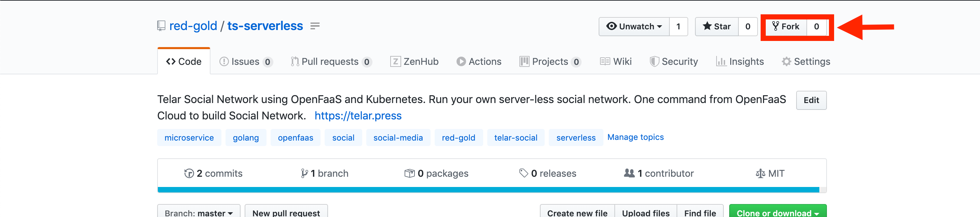This screenshot has width=980, height=217.
Task: Click the repository details lines icon
Action: coord(315,26)
